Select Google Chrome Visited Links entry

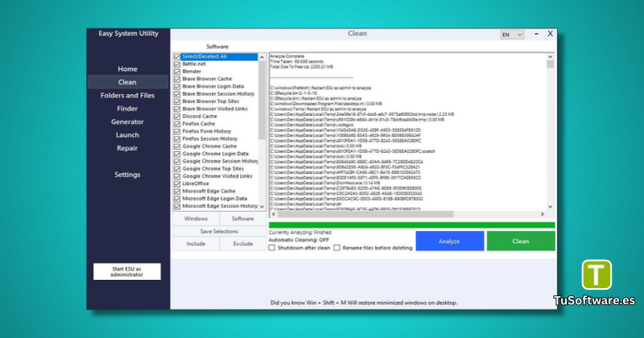(217, 176)
